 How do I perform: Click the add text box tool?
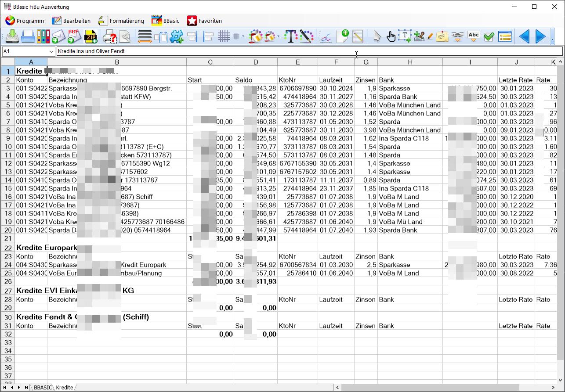click(x=405, y=36)
